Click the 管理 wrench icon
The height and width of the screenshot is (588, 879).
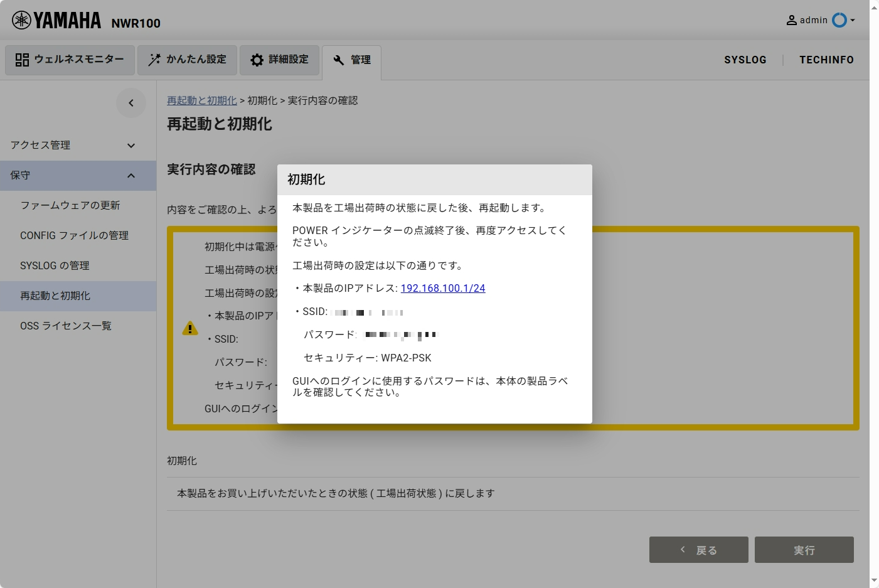(339, 60)
